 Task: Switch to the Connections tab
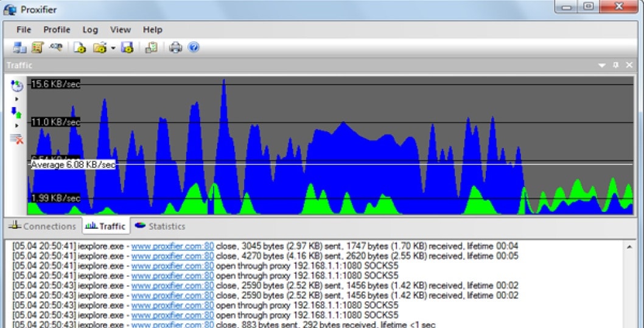43,226
